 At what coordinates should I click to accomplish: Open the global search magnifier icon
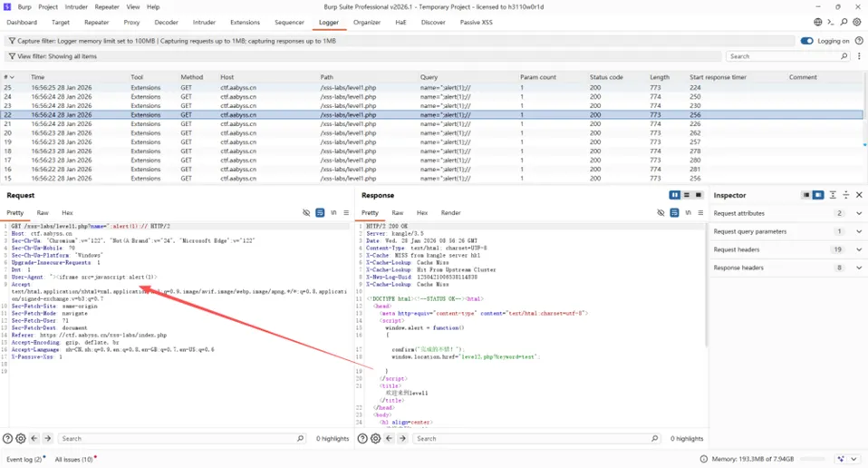(844, 22)
